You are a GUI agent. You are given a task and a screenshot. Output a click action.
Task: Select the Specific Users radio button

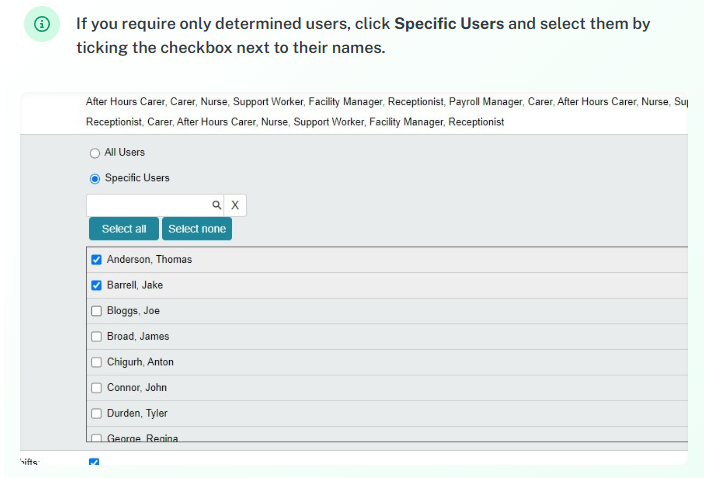point(94,179)
